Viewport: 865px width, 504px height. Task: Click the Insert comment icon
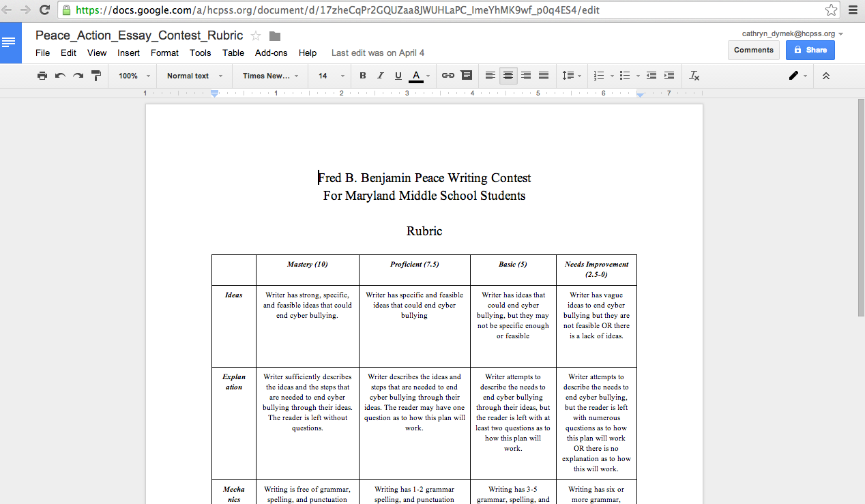[x=467, y=76]
